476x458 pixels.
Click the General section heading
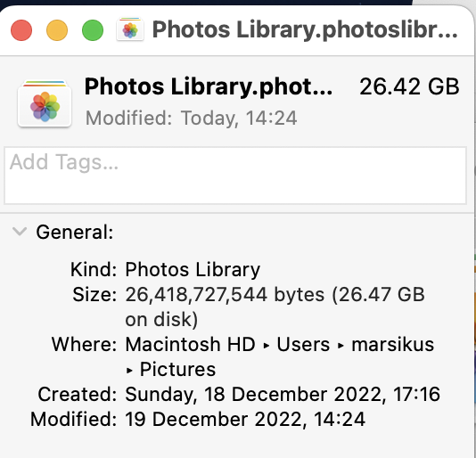pos(75,233)
